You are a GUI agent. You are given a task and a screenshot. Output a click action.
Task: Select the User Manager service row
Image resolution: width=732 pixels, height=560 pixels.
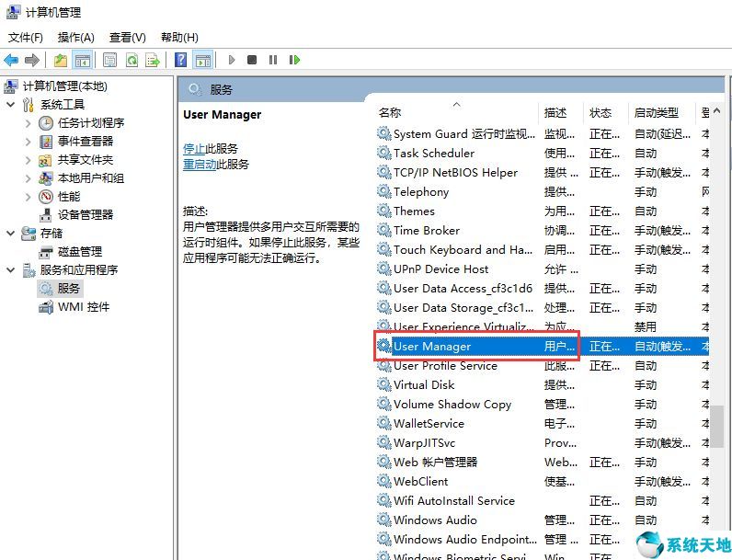tap(543, 347)
